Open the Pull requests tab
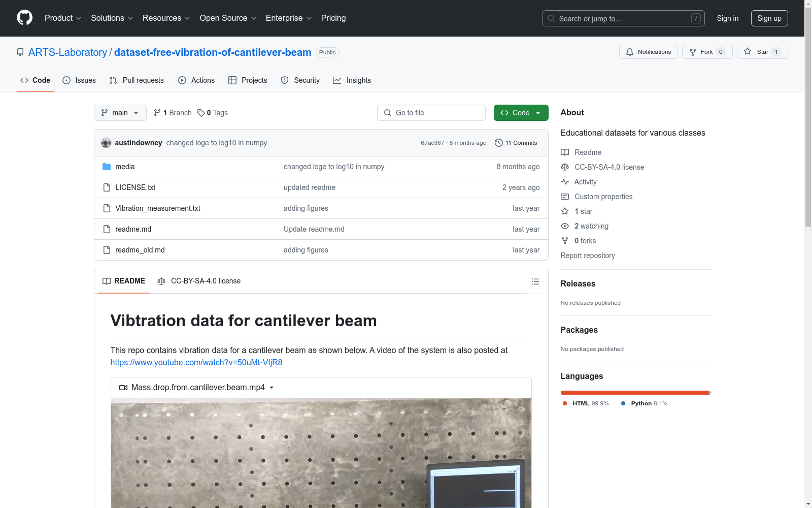The image size is (812, 508). pos(137,80)
